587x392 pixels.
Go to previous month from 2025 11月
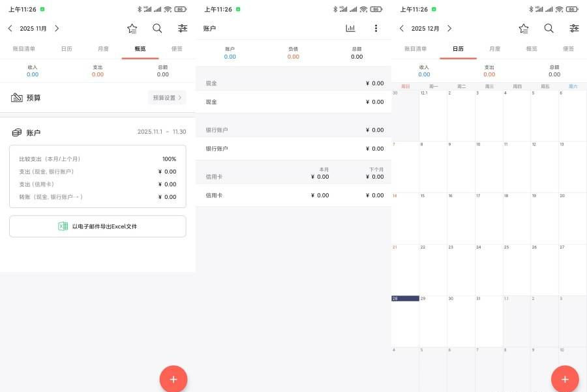10,29
